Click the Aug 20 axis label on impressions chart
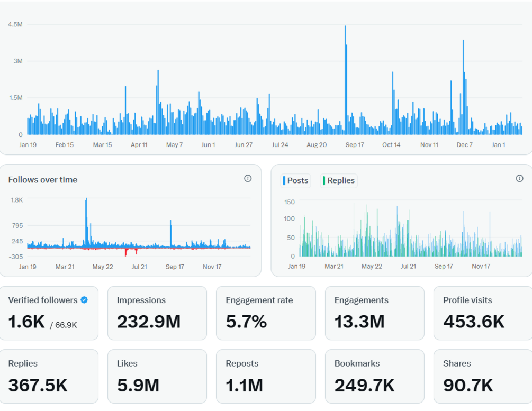The image size is (532, 411). tap(317, 145)
